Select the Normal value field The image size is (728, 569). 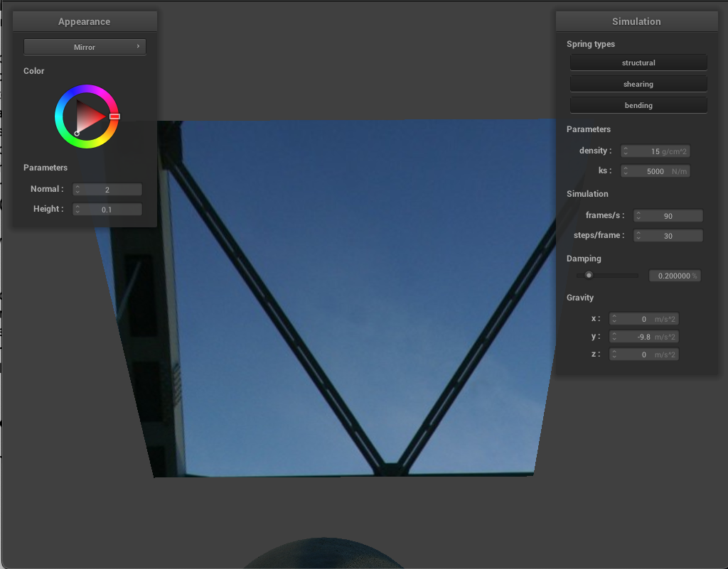[x=107, y=189]
